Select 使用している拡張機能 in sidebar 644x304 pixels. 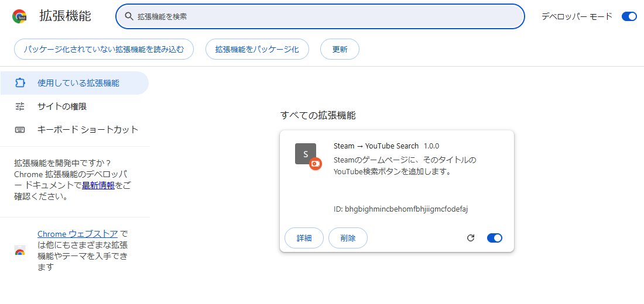point(74,83)
